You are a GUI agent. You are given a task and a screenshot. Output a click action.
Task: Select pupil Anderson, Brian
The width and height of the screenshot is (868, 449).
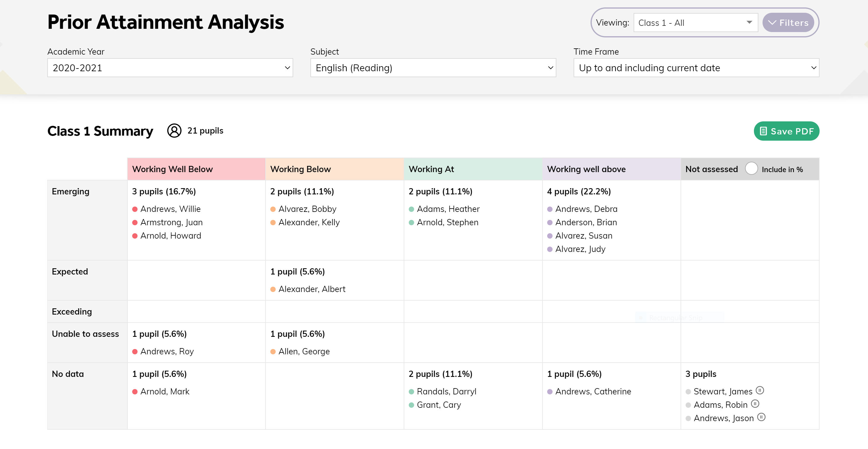click(586, 222)
